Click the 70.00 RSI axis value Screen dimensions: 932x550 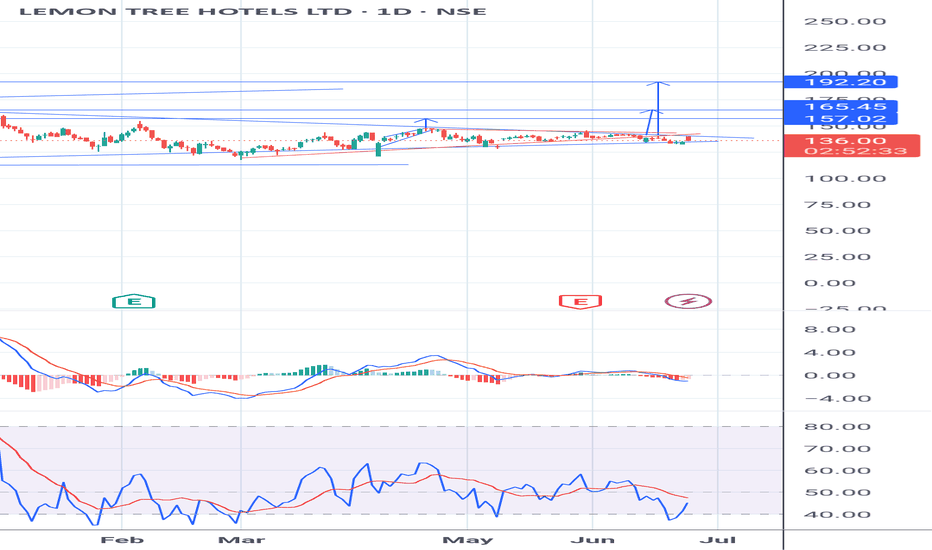[x=837, y=449]
